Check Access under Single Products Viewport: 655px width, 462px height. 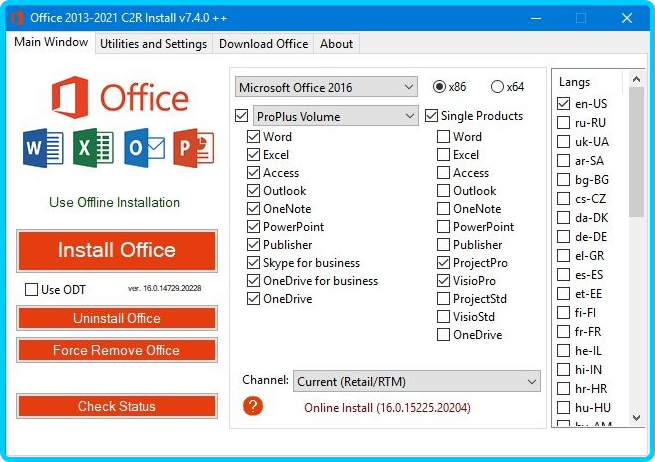(x=443, y=173)
